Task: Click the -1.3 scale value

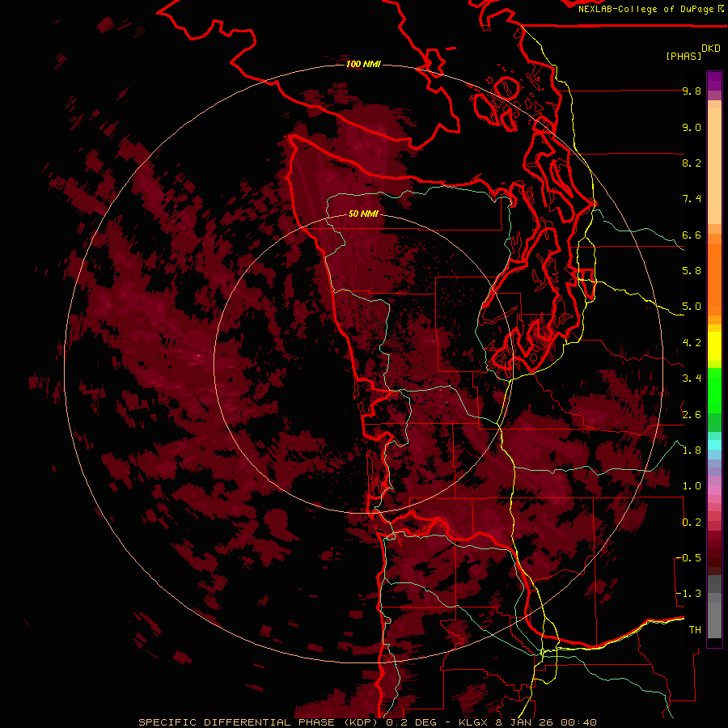Action: (688, 594)
